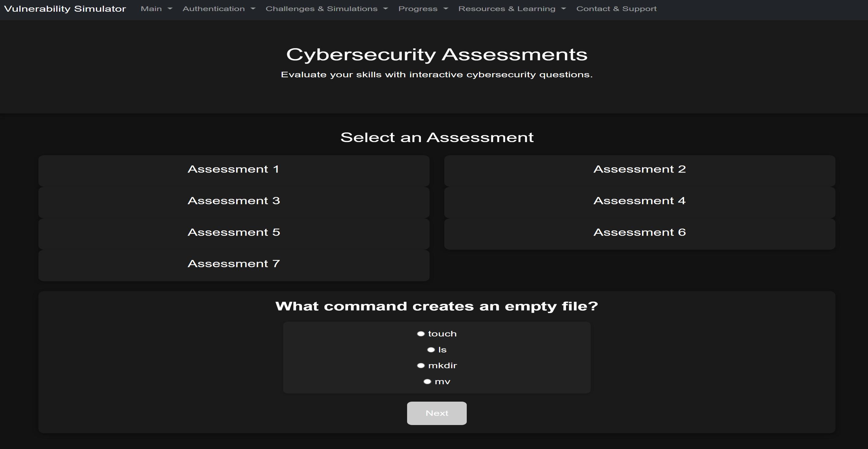The height and width of the screenshot is (449, 868).
Task: Open Assessment 1 card
Action: pyautogui.click(x=233, y=169)
